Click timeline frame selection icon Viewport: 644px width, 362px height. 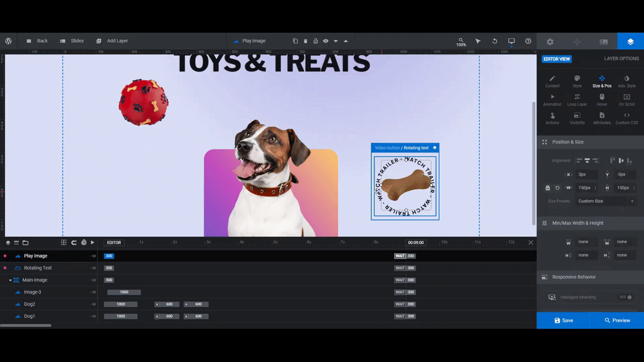tap(64, 242)
